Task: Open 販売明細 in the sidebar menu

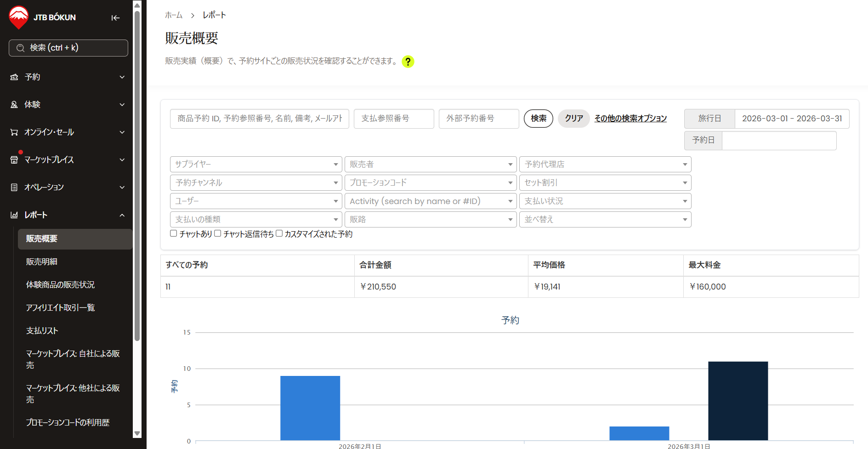Action: (x=42, y=261)
